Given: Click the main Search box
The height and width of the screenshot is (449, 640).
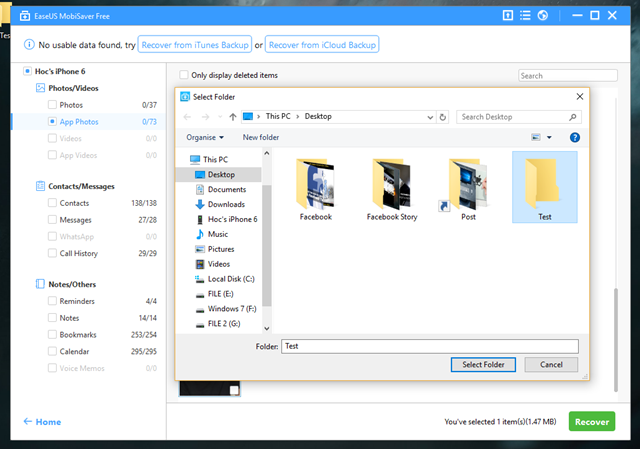Looking at the screenshot, I should tap(568, 76).
